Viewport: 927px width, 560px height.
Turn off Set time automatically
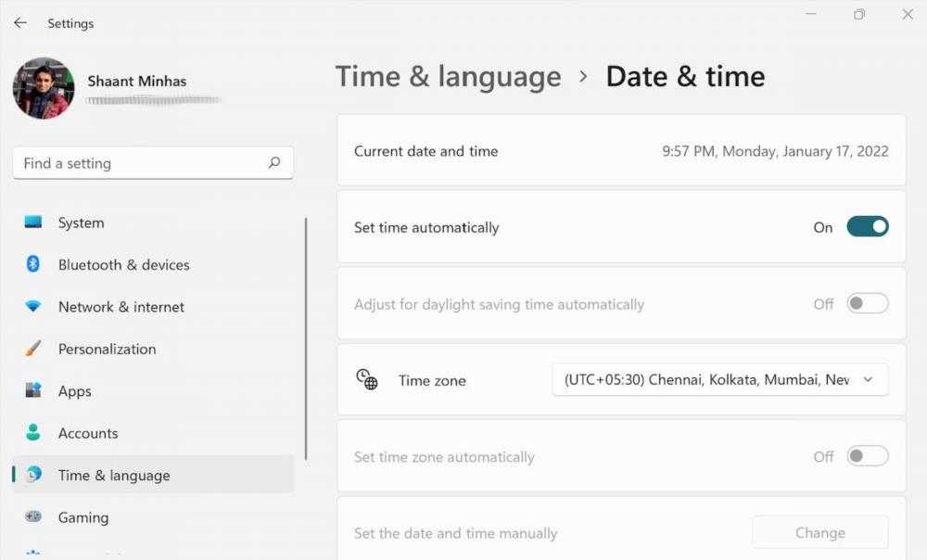[868, 227]
